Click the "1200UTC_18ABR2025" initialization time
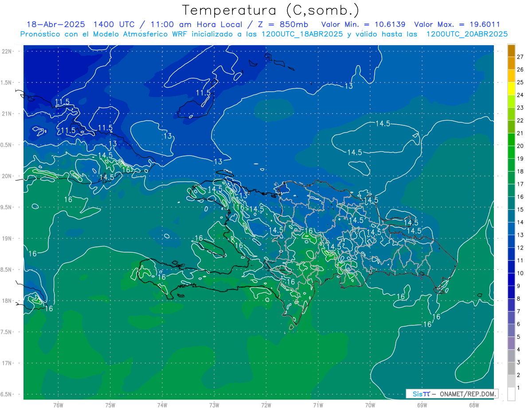 click(302, 34)
